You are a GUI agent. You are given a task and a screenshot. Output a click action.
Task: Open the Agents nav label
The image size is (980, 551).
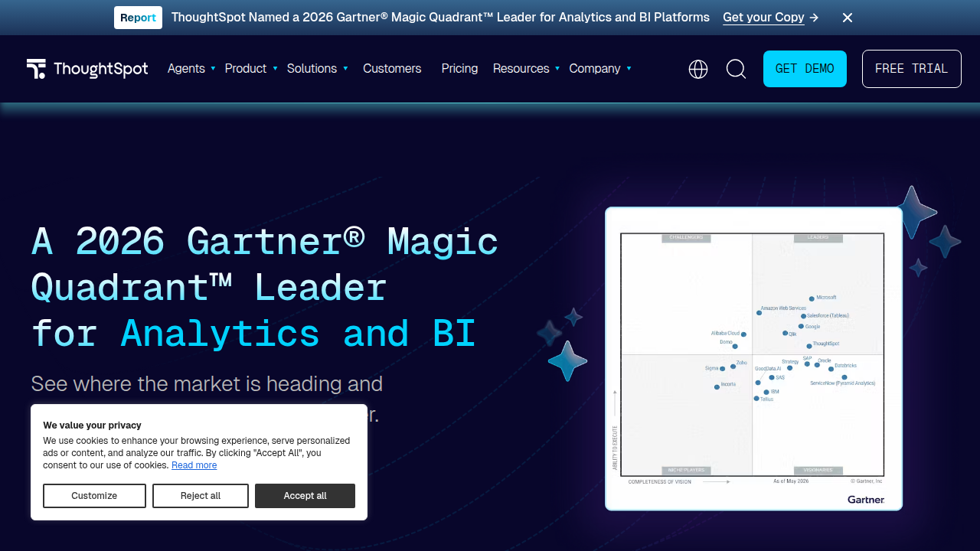click(x=186, y=69)
